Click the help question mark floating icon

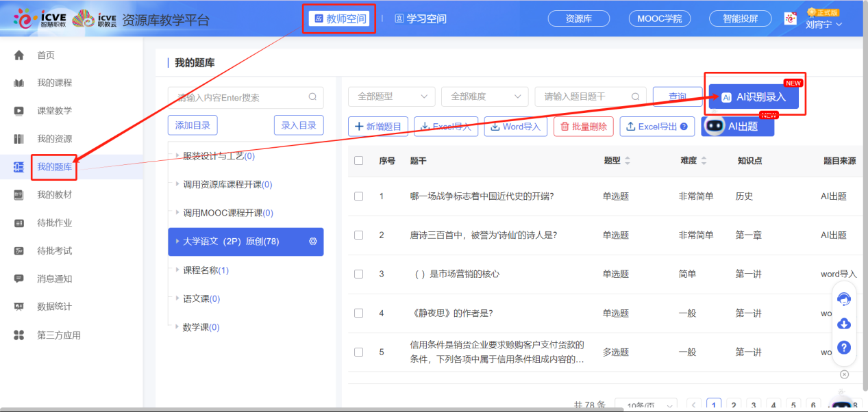(844, 347)
